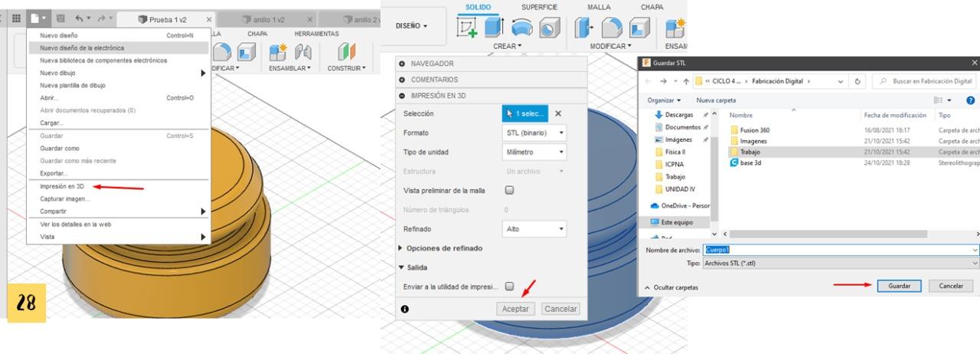Go up one folder in save dialog
Viewport: 980px width, 354px height.
(686, 81)
